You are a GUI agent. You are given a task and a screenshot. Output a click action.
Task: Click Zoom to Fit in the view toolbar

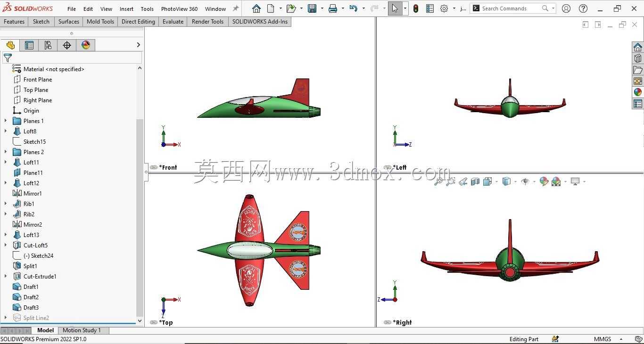[438, 181]
